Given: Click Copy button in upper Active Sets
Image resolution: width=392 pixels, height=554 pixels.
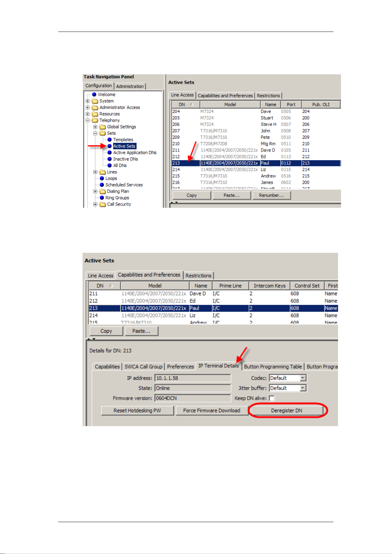Looking at the screenshot, I should 192,195.
